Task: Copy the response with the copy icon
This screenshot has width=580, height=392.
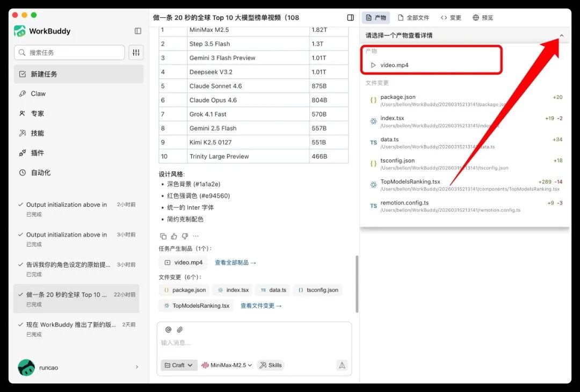Action: tap(163, 236)
